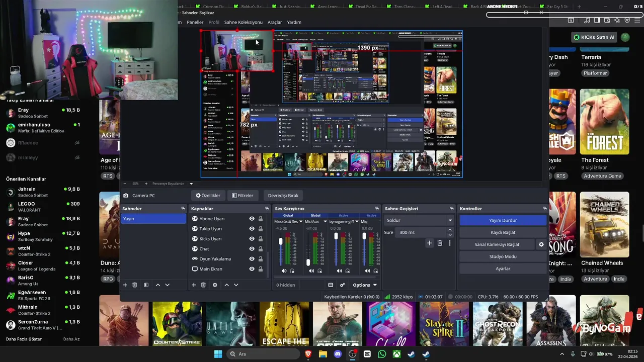This screenshot has width=644, height=362.
Task: Toggle lock on Chat source
Action: click(x=260, y=249)
